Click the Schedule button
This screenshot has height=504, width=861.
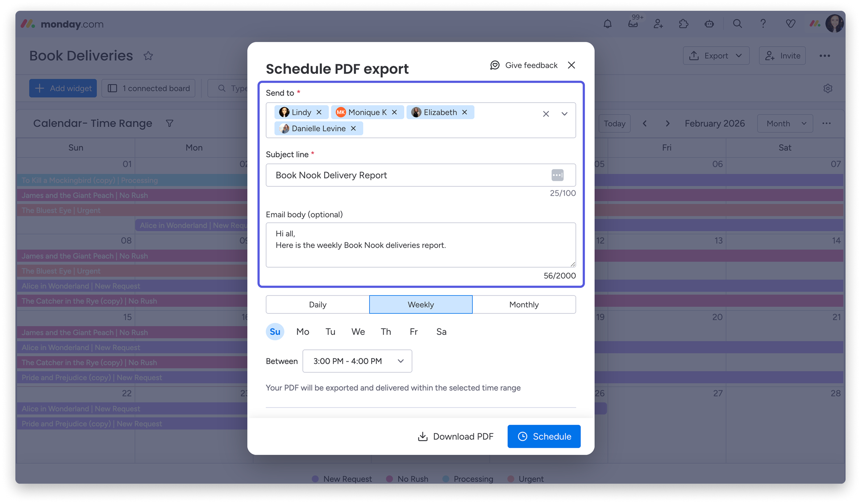click(544, 436)
